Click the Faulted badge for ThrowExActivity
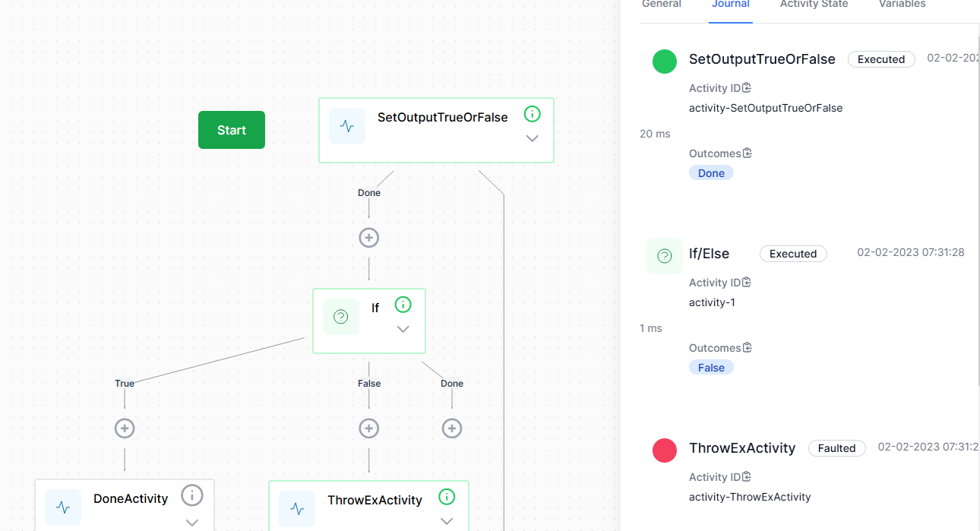Screen dimensions: 980x531 click(836, 448)
